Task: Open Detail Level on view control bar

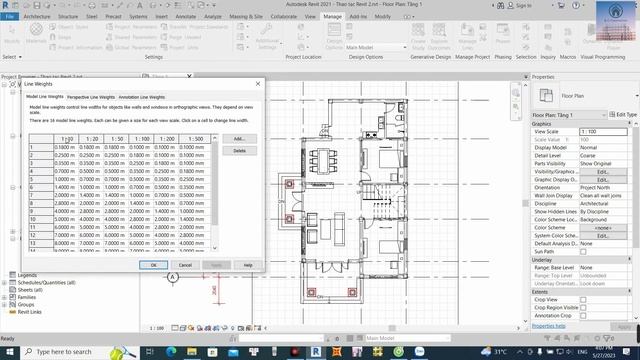Action: [175, 328]
